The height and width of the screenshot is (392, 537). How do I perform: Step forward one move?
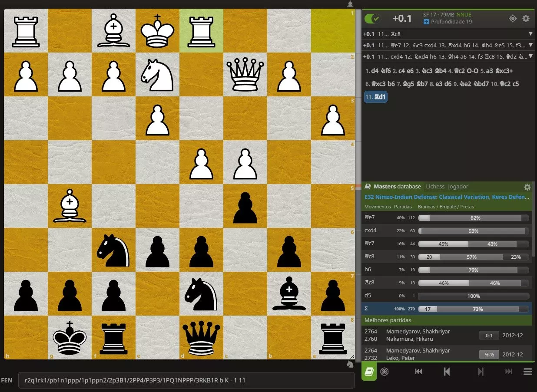point(481,372)
